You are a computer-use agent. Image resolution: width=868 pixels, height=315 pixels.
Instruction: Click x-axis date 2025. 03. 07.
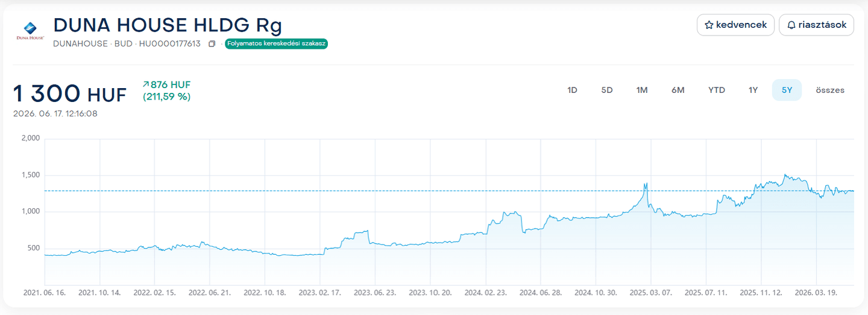pyautogui.click(x=651, y=293)
